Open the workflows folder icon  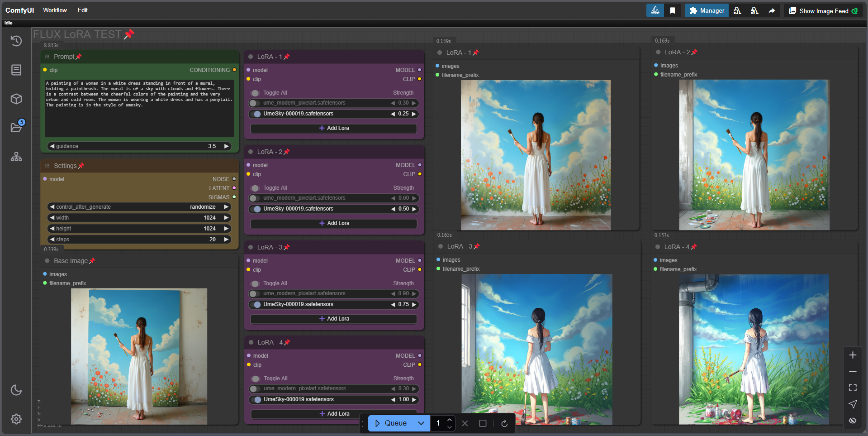pos(16,127)
